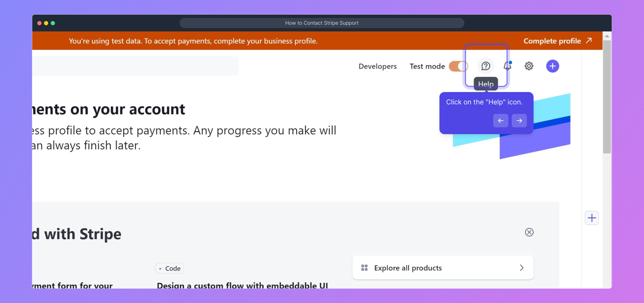Open the notifications bell icon

pos(507,66)
